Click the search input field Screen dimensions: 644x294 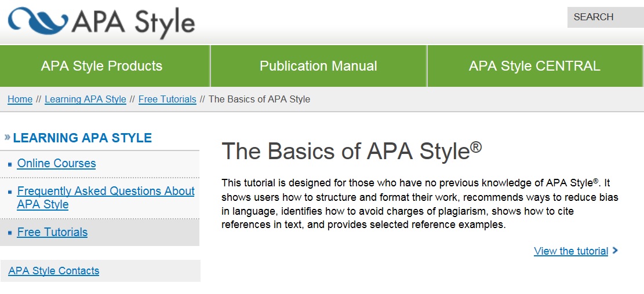605,17
